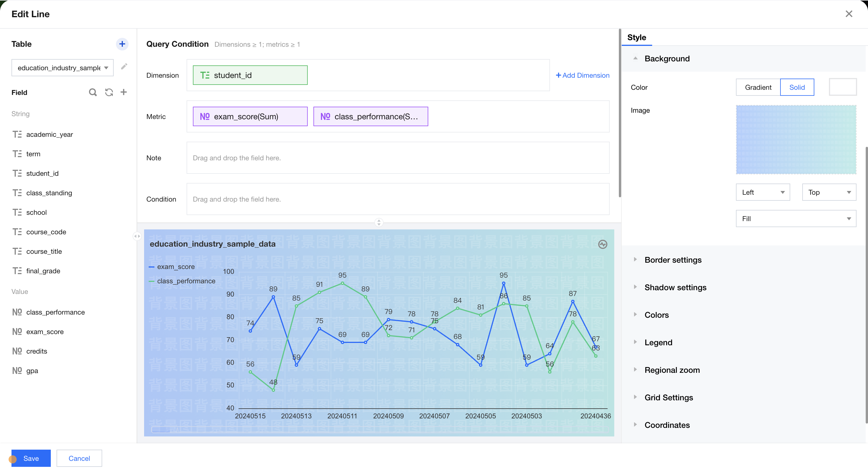The image size is (868, 472).
Task: Click the left panel collapse handle
Action: point(137,236)
